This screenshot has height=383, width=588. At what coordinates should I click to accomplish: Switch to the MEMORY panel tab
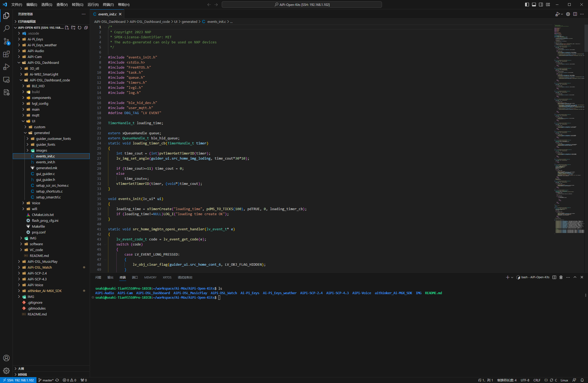point(150,277)
